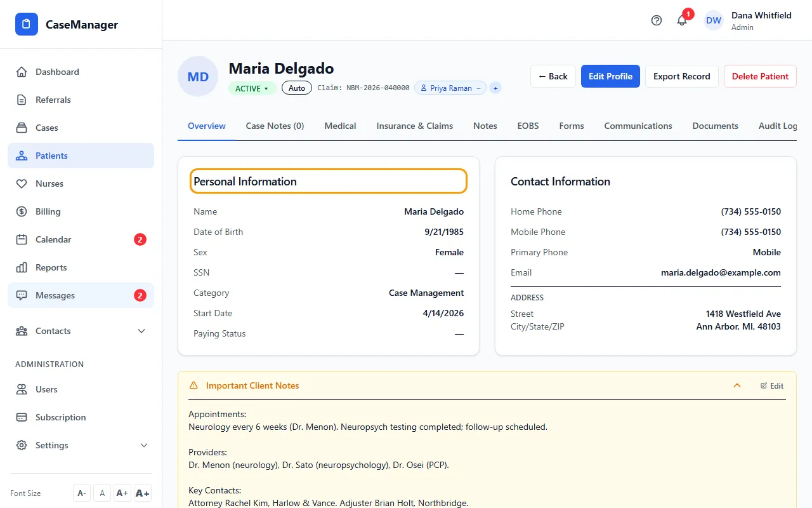Open the Documents tab
Screen dimensions: 812x508
pyautogui.click(x=716, y=126)
